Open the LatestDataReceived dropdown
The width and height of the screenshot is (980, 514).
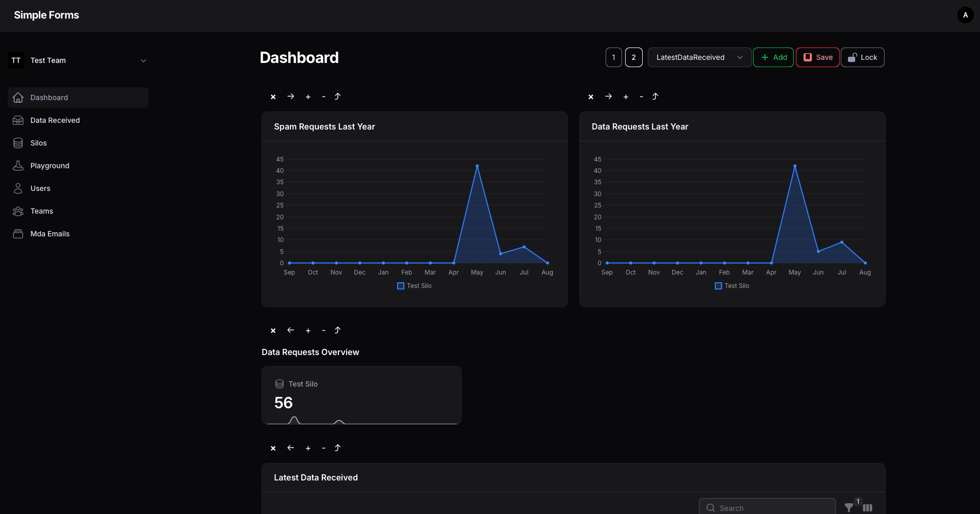[699, 57]
